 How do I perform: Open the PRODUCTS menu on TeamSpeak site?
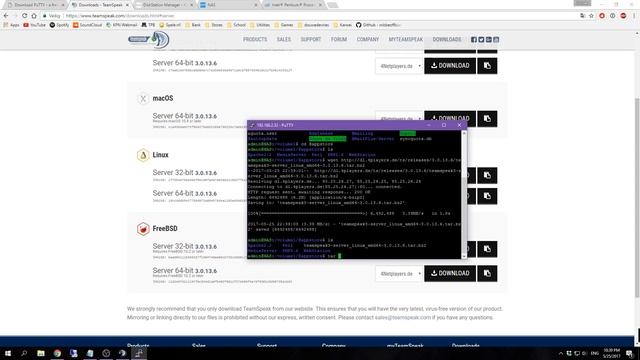coord(255,40)
